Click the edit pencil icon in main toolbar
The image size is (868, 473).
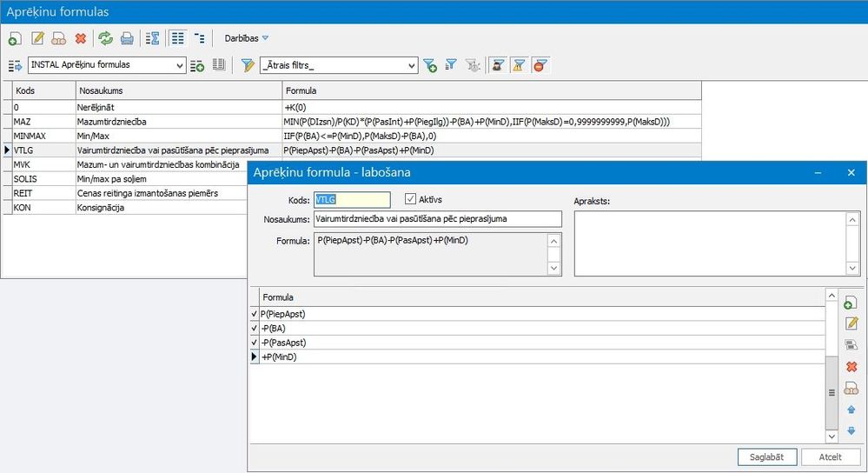click(37, 38)
